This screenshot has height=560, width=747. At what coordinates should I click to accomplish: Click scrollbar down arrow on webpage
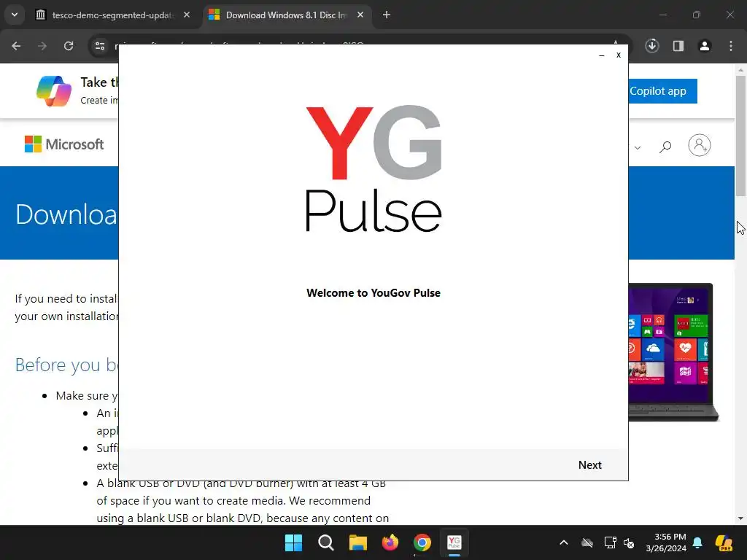coord(740,518)
